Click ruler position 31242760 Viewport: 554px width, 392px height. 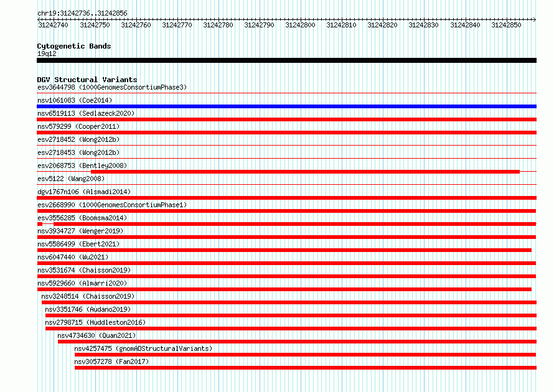pos(136,25)
